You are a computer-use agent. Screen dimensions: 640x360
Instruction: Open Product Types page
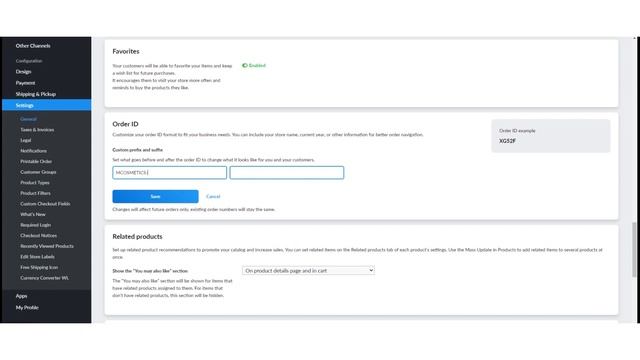pyautogui.click(x=35, y=183)
